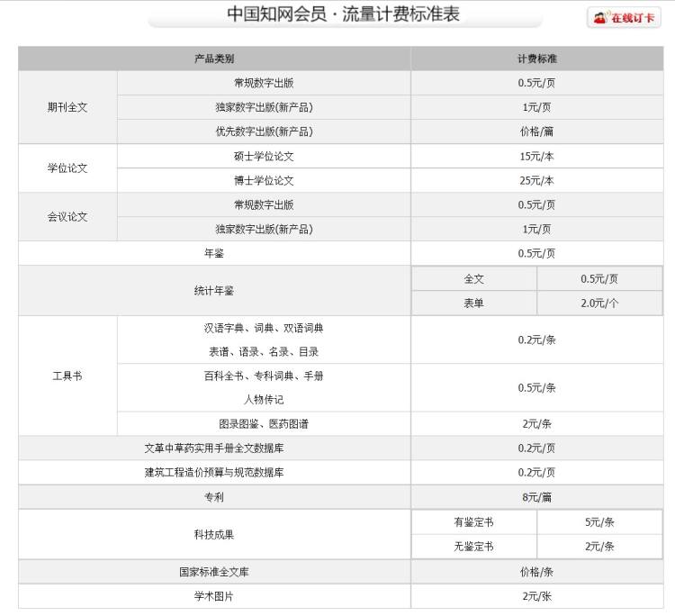Click the 表单 sub-cell of 统计年鉴
675x616 pixels.
[474, 303]
